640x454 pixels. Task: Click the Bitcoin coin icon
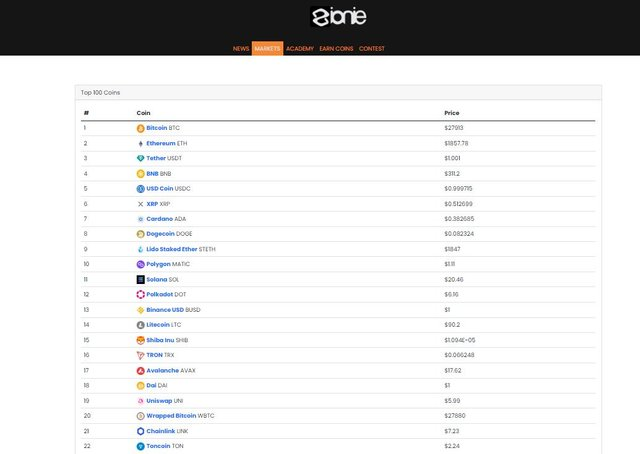[140, 128]
